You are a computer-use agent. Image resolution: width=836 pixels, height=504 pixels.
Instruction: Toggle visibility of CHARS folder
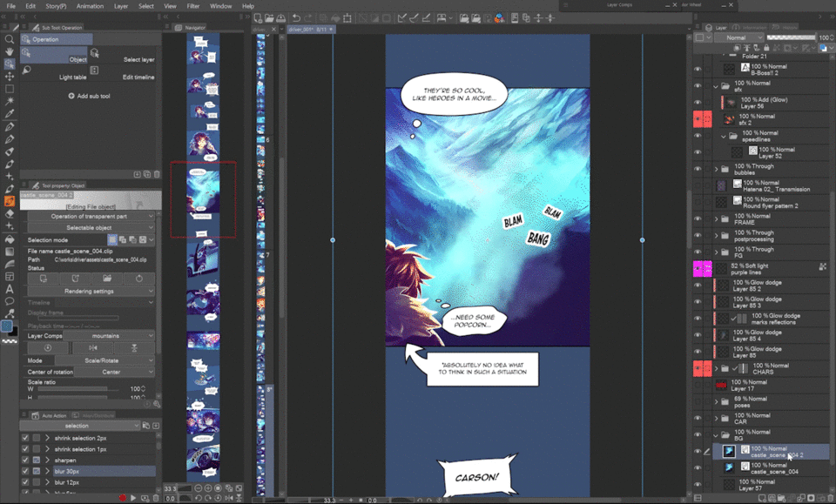(698, 368)
